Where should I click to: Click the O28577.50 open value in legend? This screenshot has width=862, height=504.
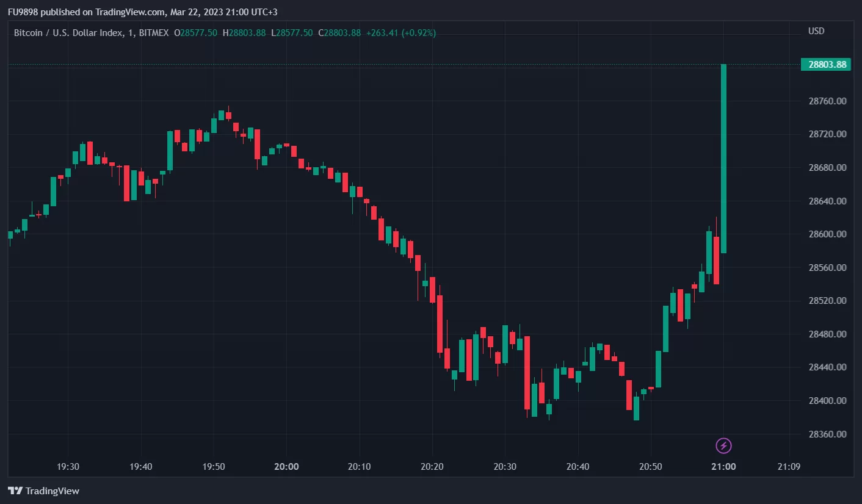click(x=195, y=33)
